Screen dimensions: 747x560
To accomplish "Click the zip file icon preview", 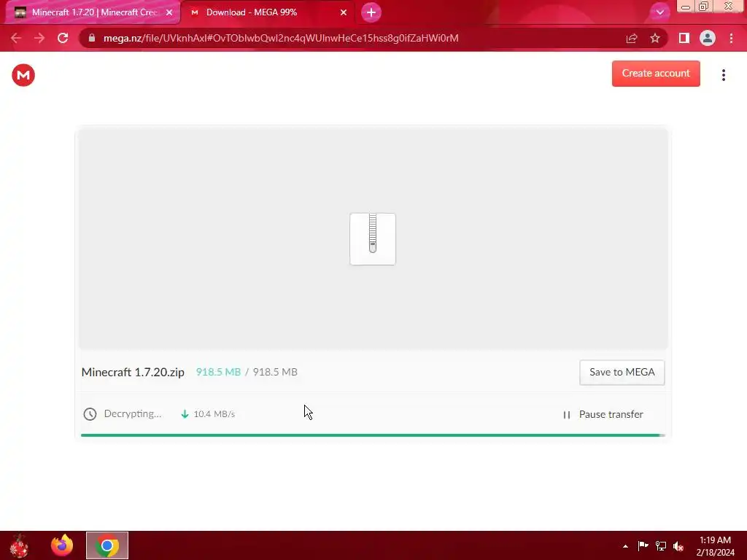I will click(x=373, y=238).
